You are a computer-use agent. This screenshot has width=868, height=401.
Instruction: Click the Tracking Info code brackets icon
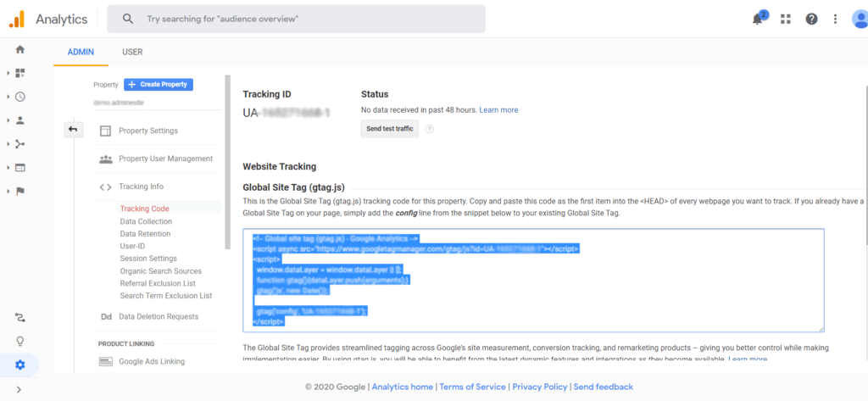(105, 187)
